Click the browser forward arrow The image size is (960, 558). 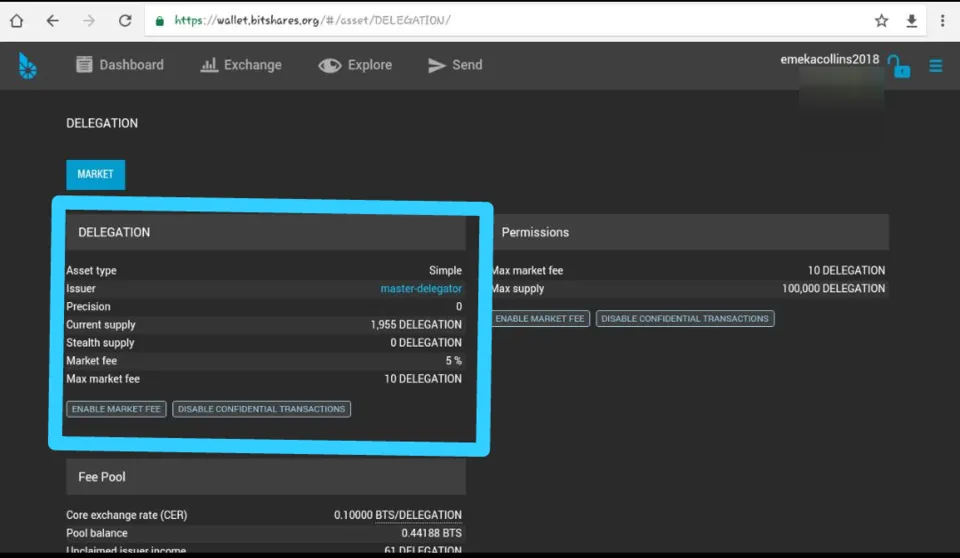click(x=89, y=21)
